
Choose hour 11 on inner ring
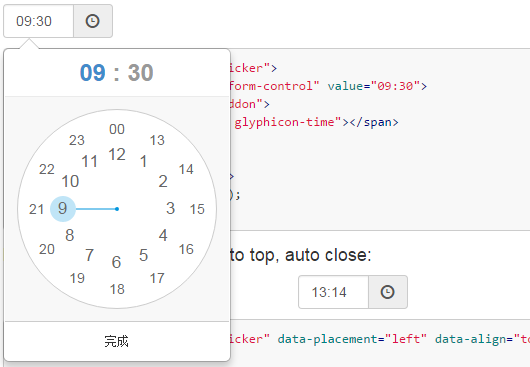click(90, 162)
